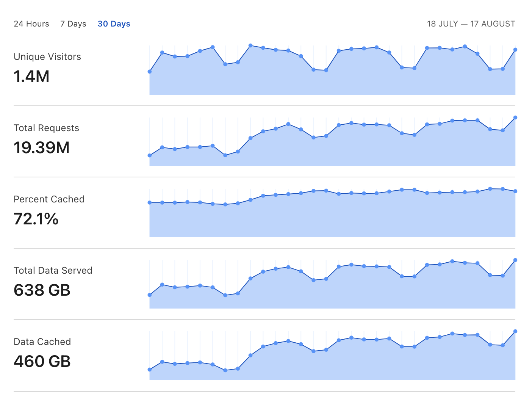Click last data point on Percent Cached chart
532x398 pixels.
click(x=515, y=191)
